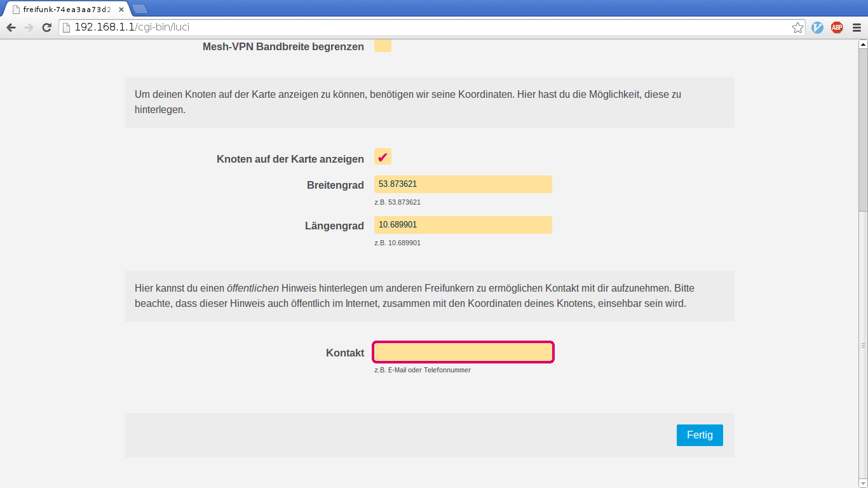
Task: Click the browser forward arrow
Action: click(29, 27)
